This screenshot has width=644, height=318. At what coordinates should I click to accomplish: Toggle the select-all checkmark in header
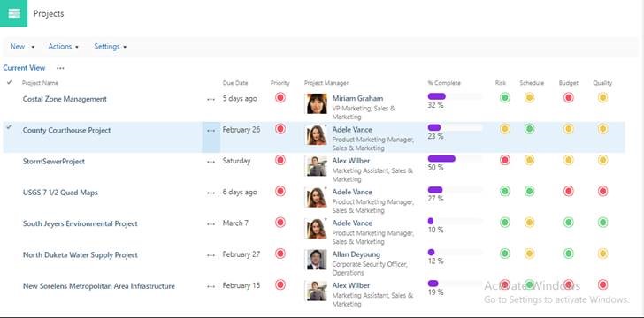pyautogui.click(x=10, y=82)
